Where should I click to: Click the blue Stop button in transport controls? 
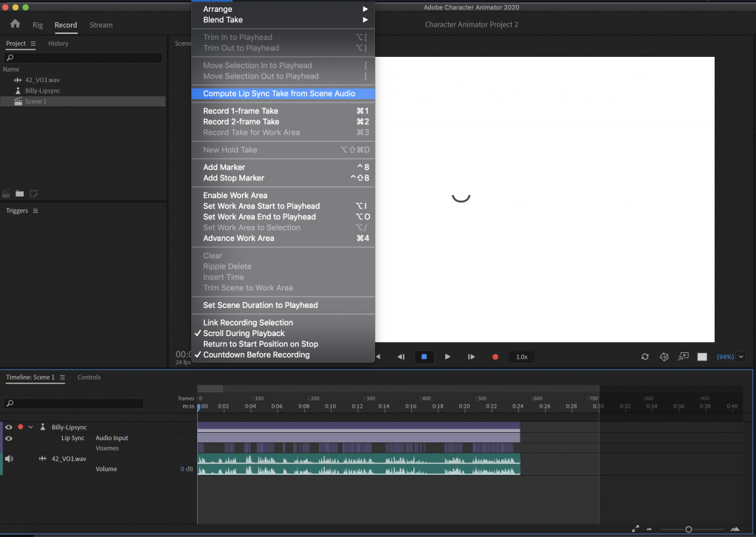point(424,357)
